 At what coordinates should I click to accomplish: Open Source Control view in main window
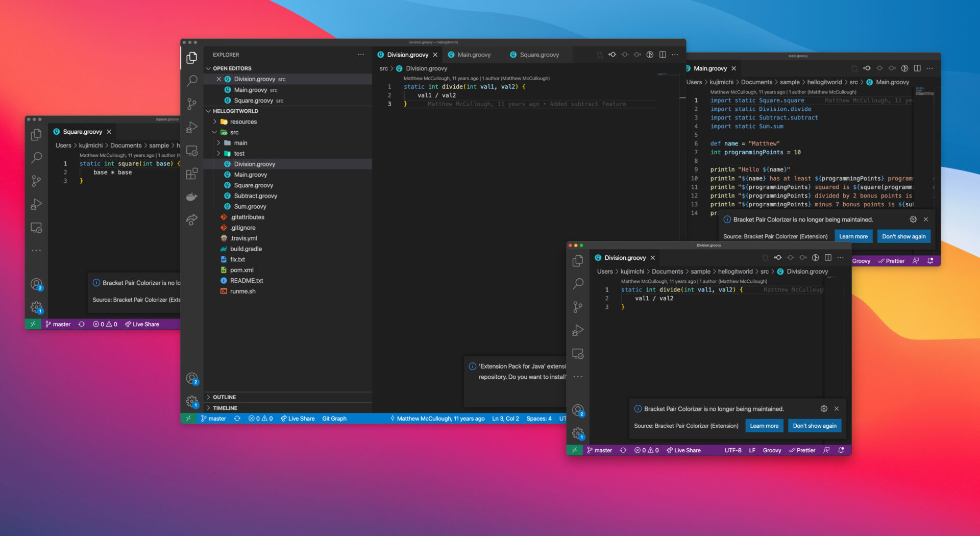tap(192, 104)
